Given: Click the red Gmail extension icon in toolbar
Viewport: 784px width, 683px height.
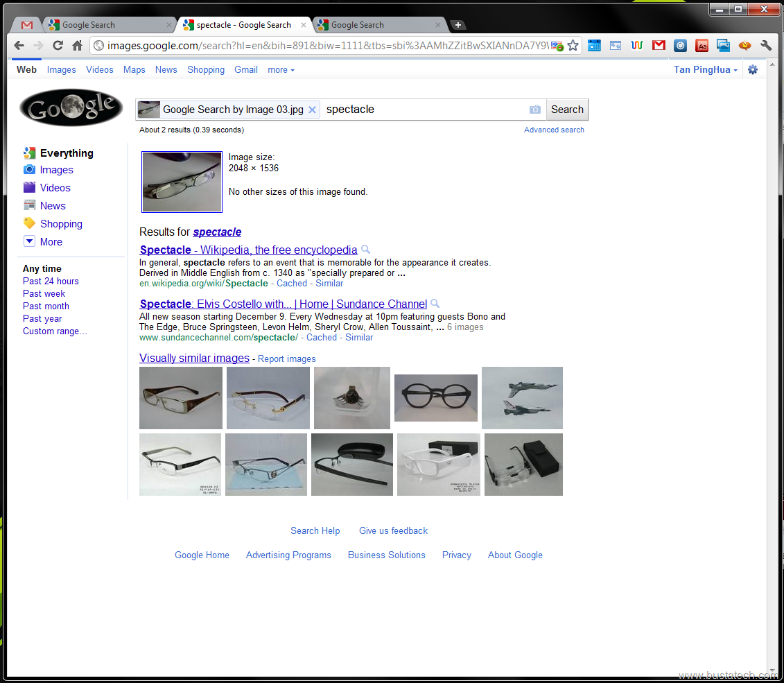Looking at the screenshot, I should (x=659, y=46).
